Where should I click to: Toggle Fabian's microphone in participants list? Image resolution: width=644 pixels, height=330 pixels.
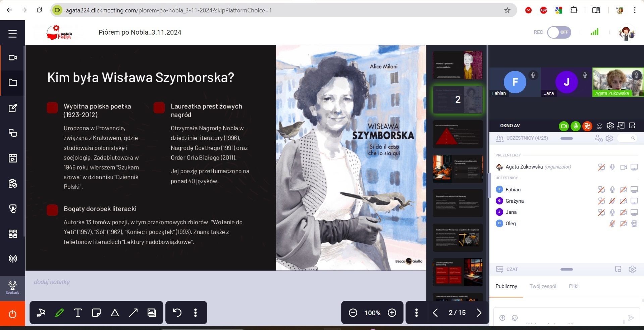[x=612, y=190]
